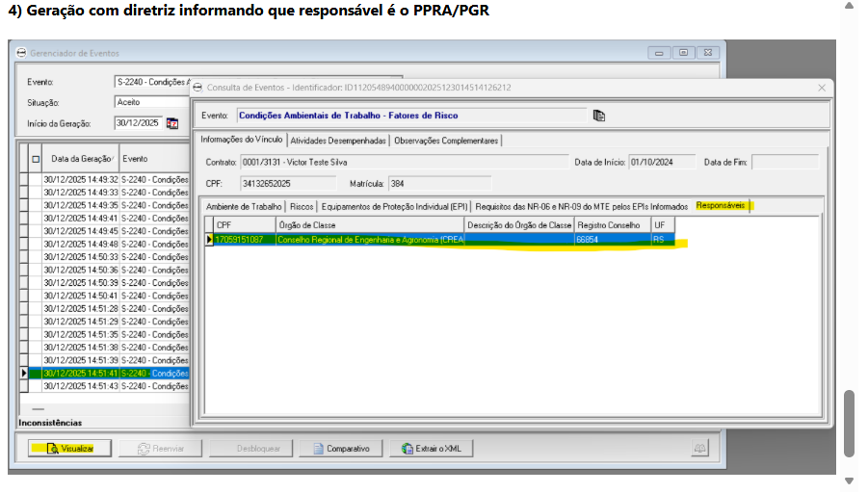The height and width of the screenshot is (493, 868).
Task: Click the icon button at bottom right of toolbar
Action: 700,449
